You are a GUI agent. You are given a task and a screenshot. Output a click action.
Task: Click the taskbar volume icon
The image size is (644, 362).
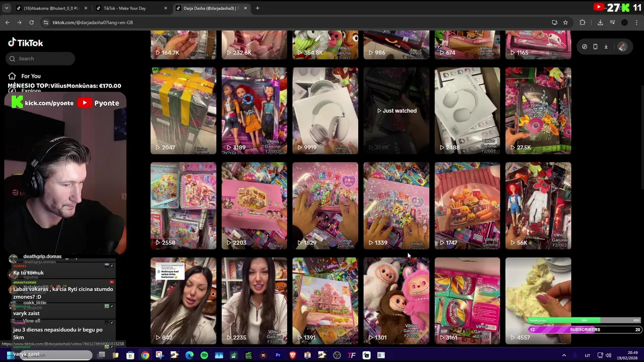click(x=608, y=355)
